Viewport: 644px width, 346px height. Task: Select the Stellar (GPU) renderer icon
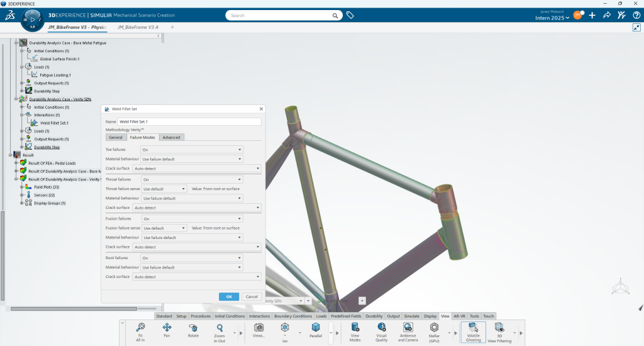click(x=434, y=328)
